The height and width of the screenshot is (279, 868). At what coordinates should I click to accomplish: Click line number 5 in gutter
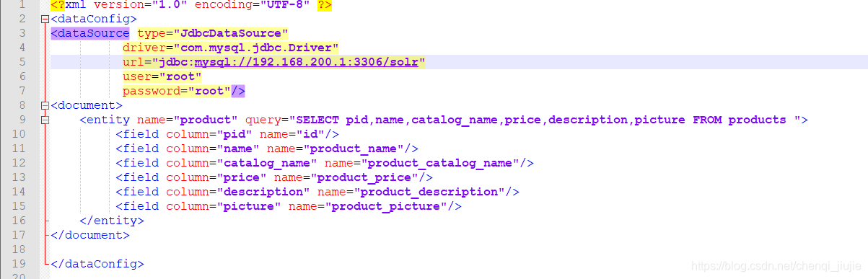[x=22, y=62]
